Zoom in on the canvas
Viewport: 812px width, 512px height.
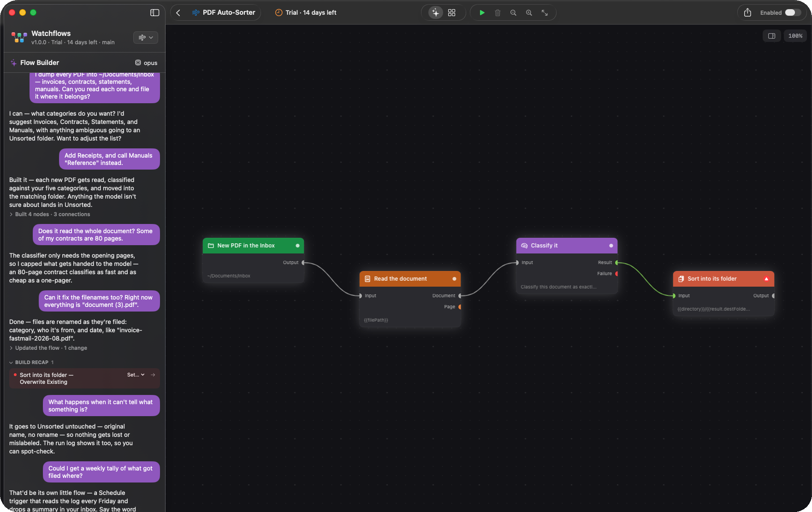click(529, 13)
